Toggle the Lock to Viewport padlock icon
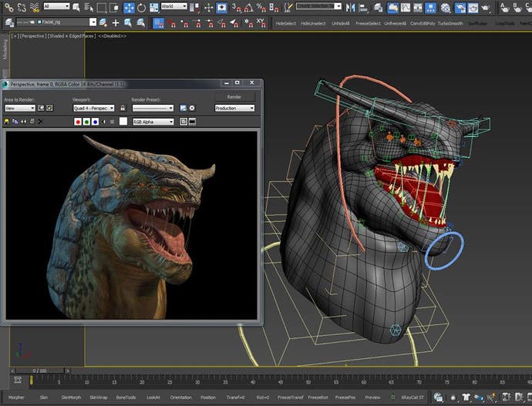Screen dimensions: 532x406 coord(123,108)
